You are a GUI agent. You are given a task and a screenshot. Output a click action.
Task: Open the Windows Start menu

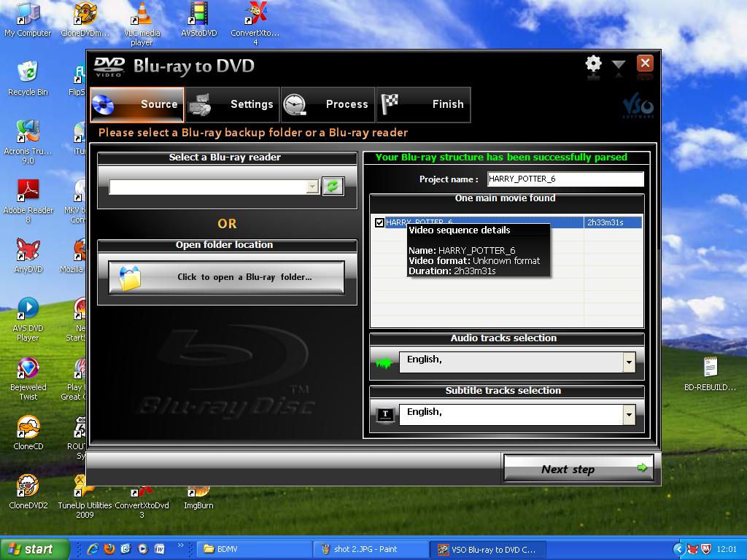[x=34, y=549]
